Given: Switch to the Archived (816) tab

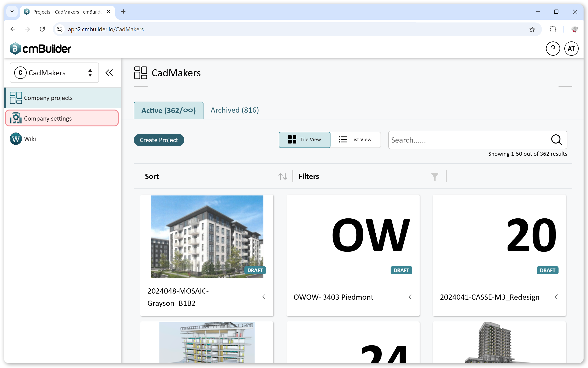Looking at the screenshot, I should pos(234,110).
